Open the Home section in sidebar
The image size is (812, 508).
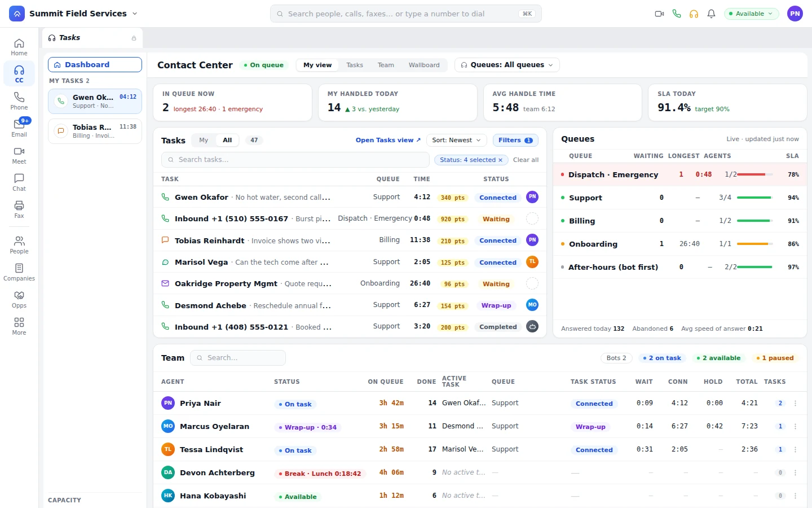click(x=19, y=47)
